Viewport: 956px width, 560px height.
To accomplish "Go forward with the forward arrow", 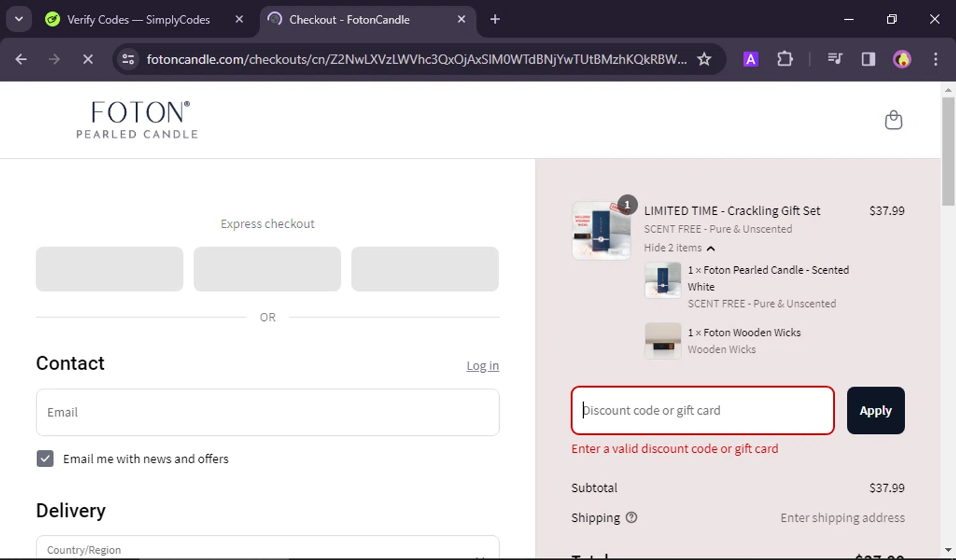I will pos(54,59).
